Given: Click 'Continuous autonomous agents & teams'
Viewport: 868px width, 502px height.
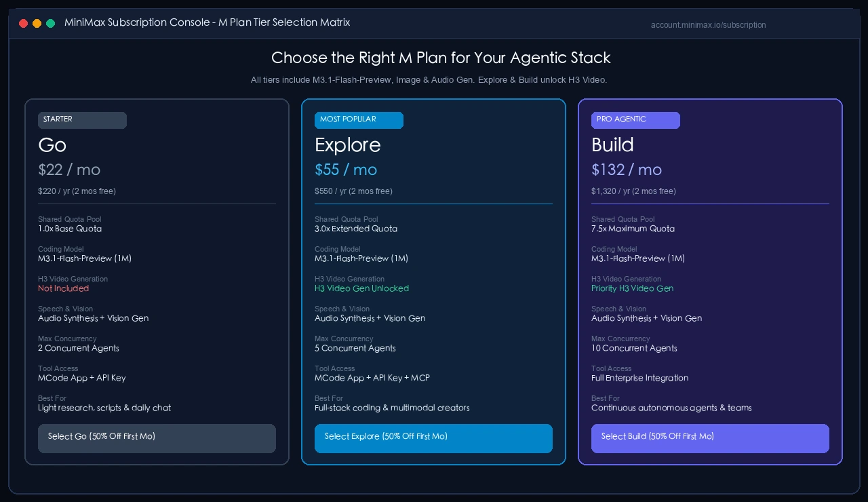Looking at the screenshot, I should tap(671, 408).
